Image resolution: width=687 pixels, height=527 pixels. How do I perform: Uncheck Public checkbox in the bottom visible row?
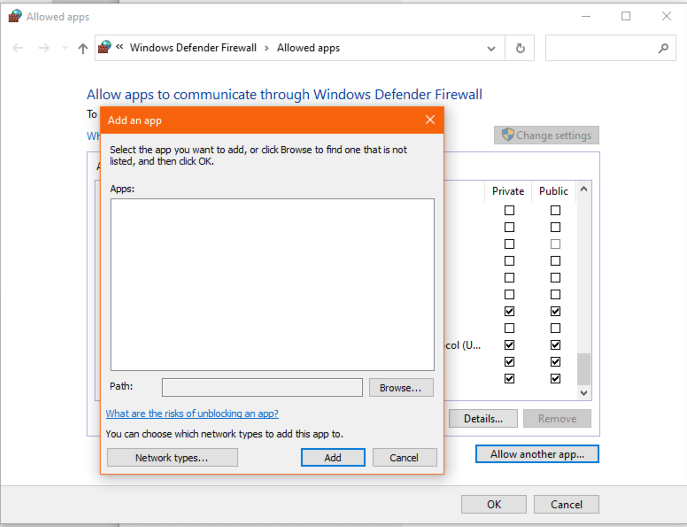pyautogui.click(x=555, y=378)
